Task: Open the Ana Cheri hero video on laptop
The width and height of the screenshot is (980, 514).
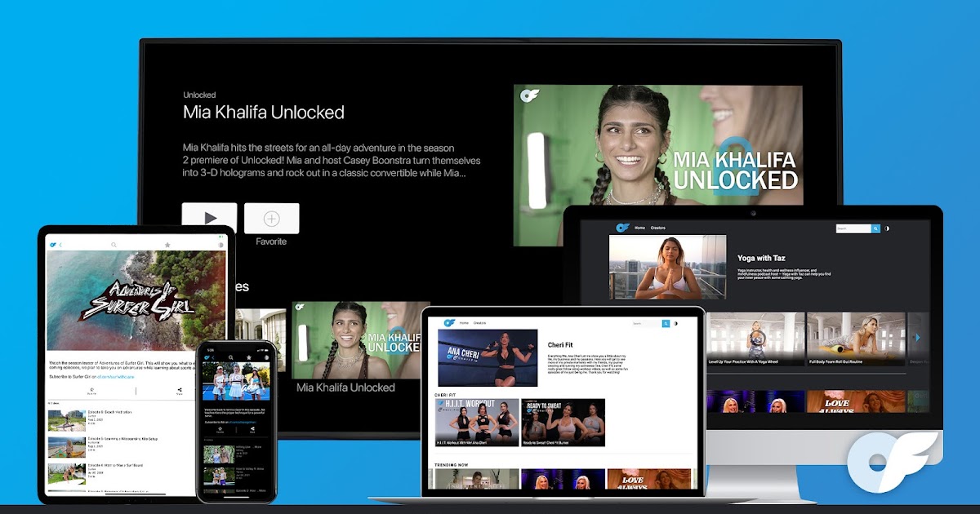Action: point(488,358)
